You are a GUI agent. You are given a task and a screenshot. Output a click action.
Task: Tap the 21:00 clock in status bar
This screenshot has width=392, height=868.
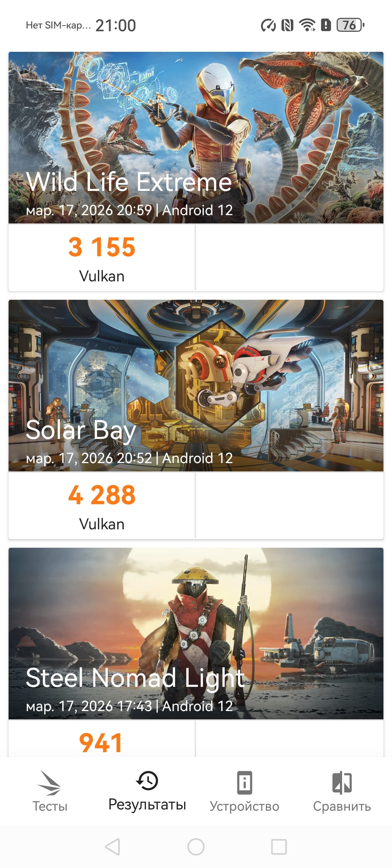coord(115,26)
